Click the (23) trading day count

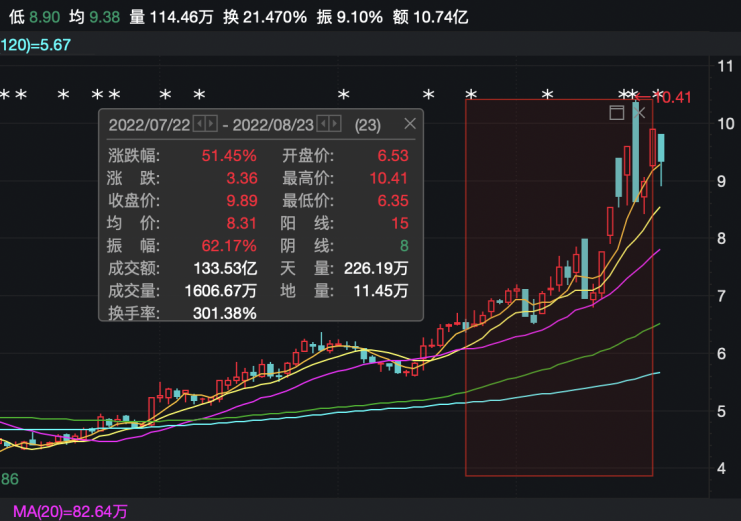[x=367, y=124]
